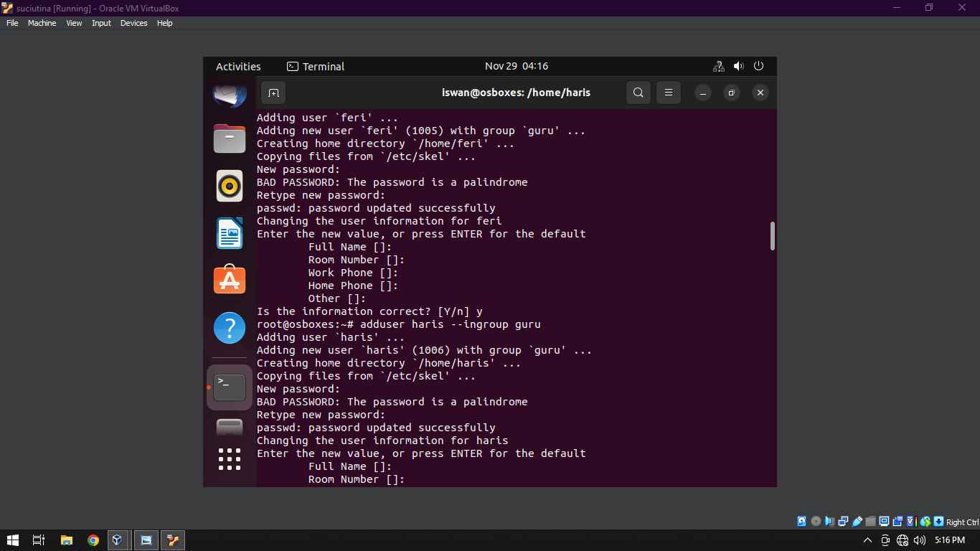Click VirtualBox shared folders indicator

click(x=871, y=522)
